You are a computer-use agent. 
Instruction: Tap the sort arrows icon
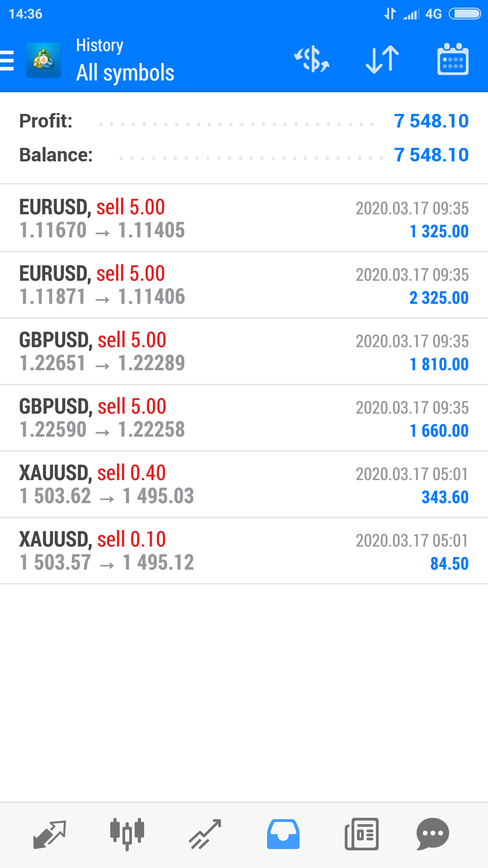pos(382,59)
